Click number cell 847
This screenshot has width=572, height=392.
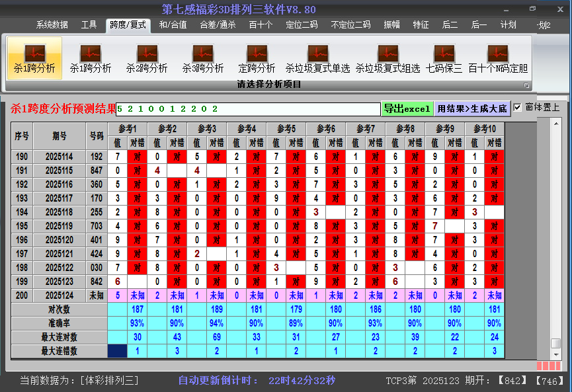[x=97, y=171]
